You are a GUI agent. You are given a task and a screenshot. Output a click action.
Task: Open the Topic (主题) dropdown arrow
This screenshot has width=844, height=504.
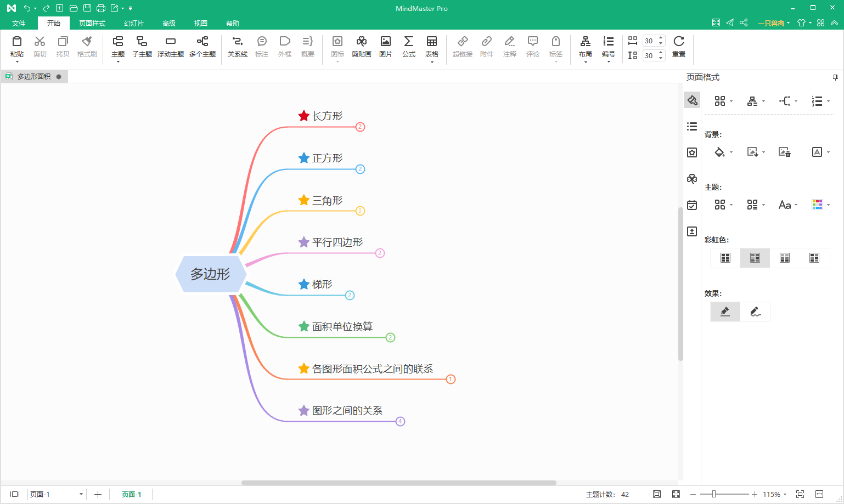tap(118, 61)
